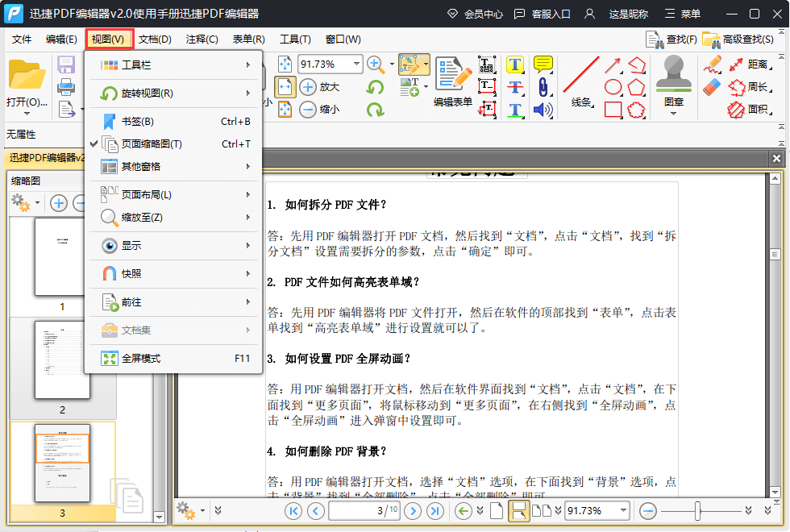Open the bottom status bar zoom dropdown
Image resolution: width=790 pixels, height=532 pixels.
click(x=622, y=511)
